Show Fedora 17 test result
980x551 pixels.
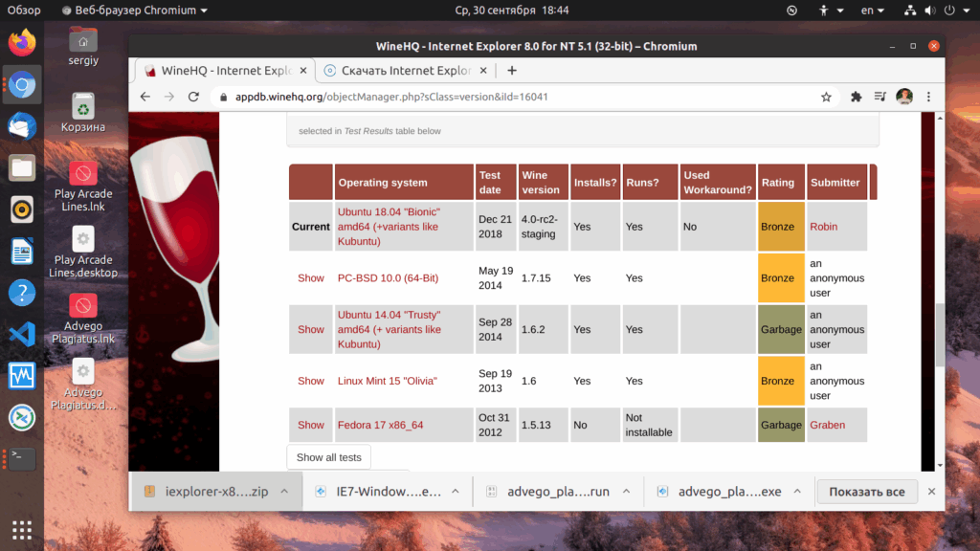[x=311, y=425]
